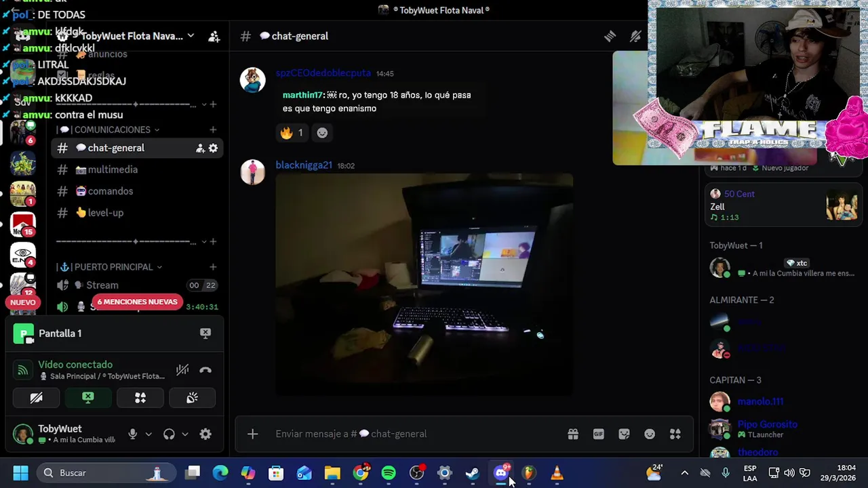The image size is (868, 488).
Task: Toggle noise suppression waveform icon
Action: coord(182,370)
